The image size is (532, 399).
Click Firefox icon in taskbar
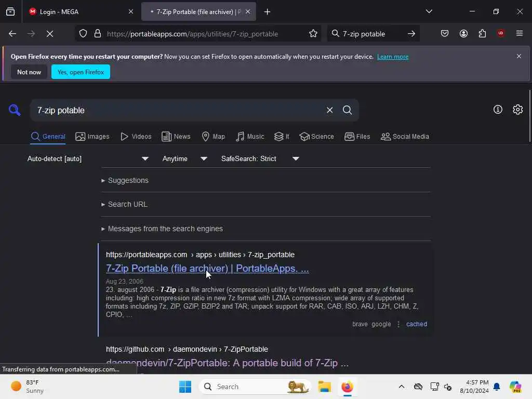pos(347,387)
